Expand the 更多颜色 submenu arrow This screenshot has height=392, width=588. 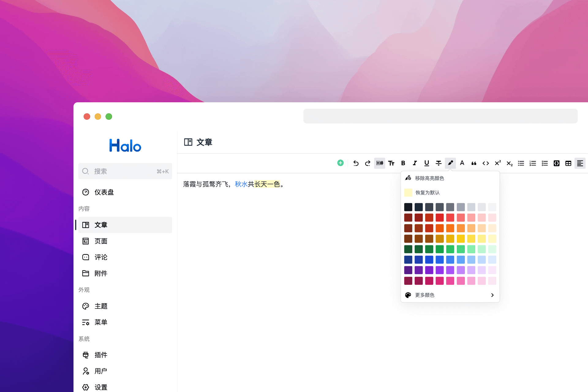(x=492, y=295)
